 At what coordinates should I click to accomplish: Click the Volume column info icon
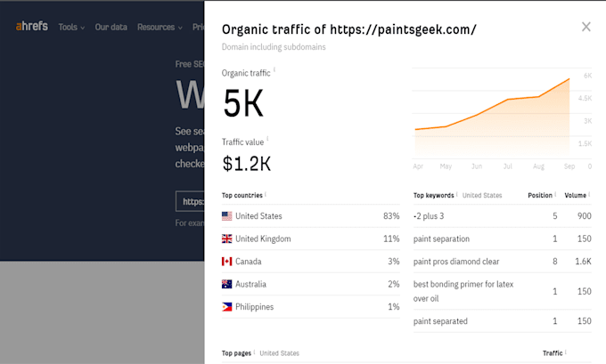589,194
